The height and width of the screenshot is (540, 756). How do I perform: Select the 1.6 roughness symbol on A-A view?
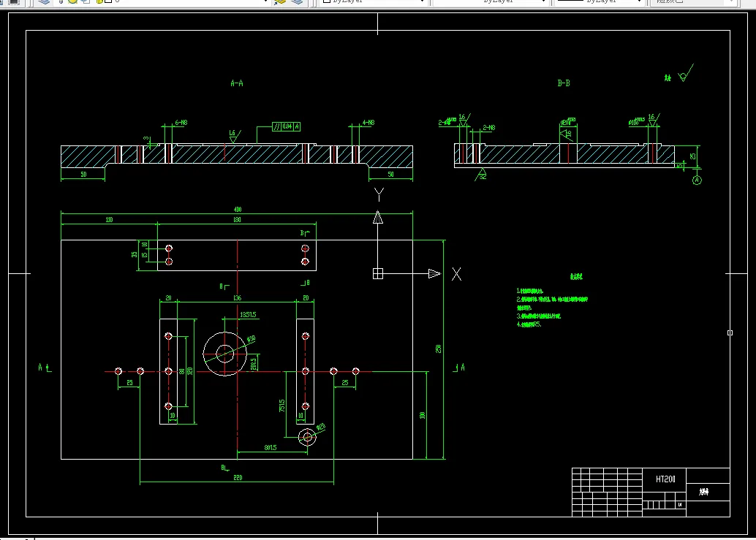tap(234, 136)
